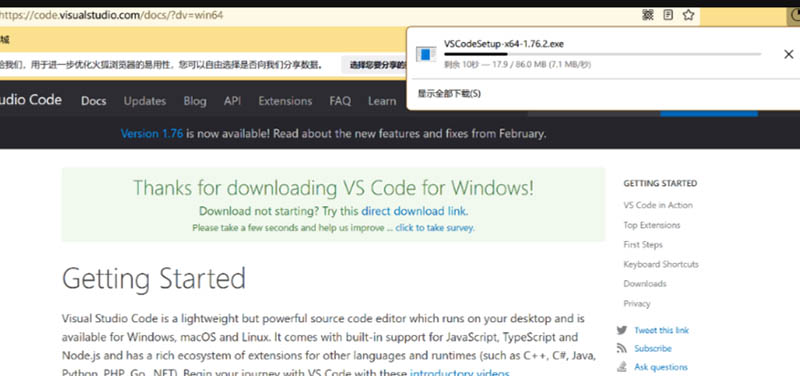Click the 'click to take survey' link
The width and height of the screenshot is (800, 376).
(x=434, y=228)
